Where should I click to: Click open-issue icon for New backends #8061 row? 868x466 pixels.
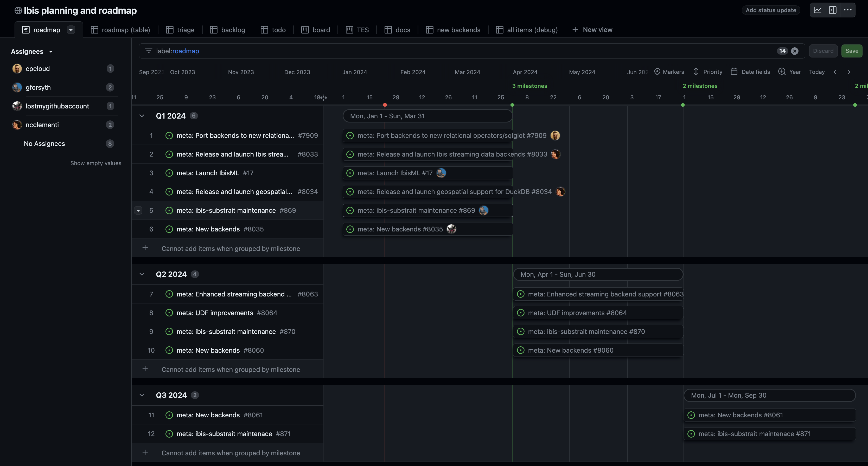tap(169, 415)
